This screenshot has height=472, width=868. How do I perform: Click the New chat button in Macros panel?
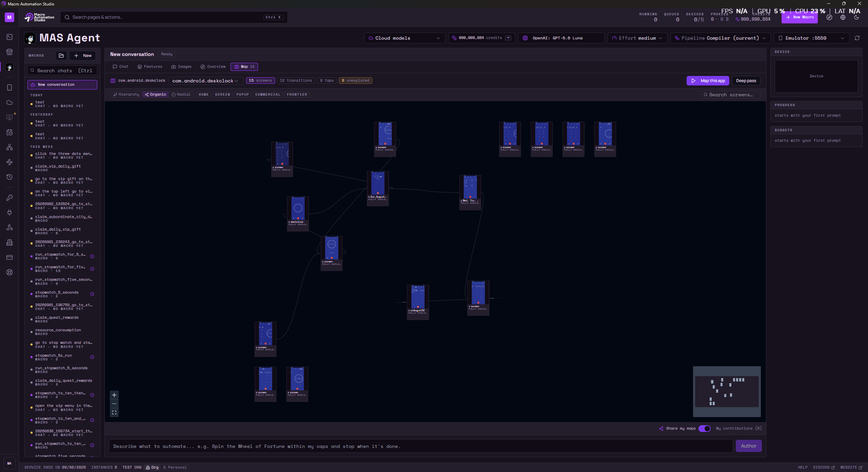(x=83, y=55)
